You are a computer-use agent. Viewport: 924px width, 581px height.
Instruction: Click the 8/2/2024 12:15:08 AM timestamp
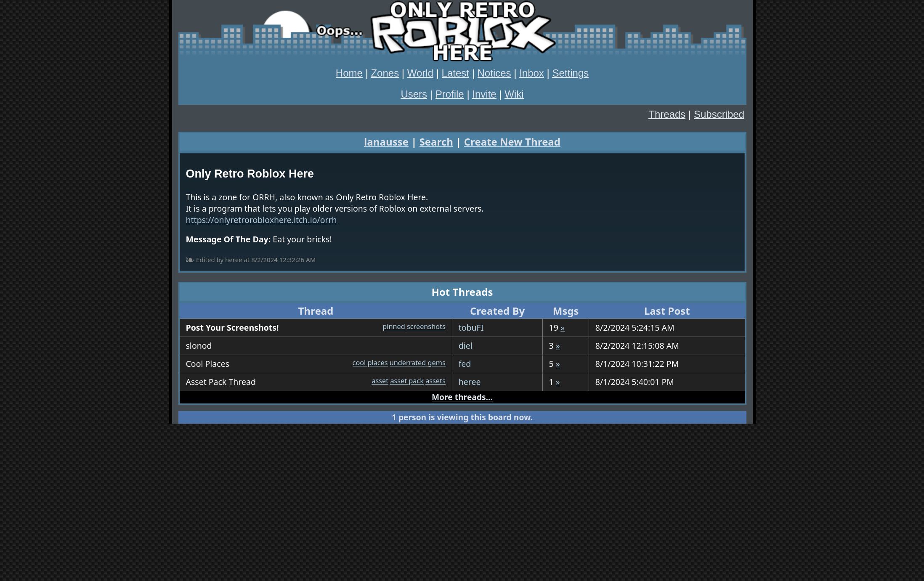[x=637, y=346]
